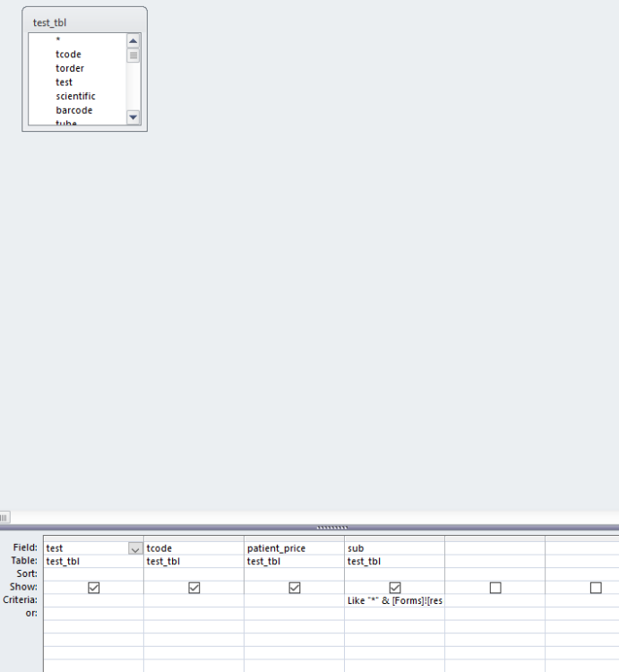This screenshot has width=619, height=672.
Task: Click the or cell under sub column
Action: click(x=394, y=613)
